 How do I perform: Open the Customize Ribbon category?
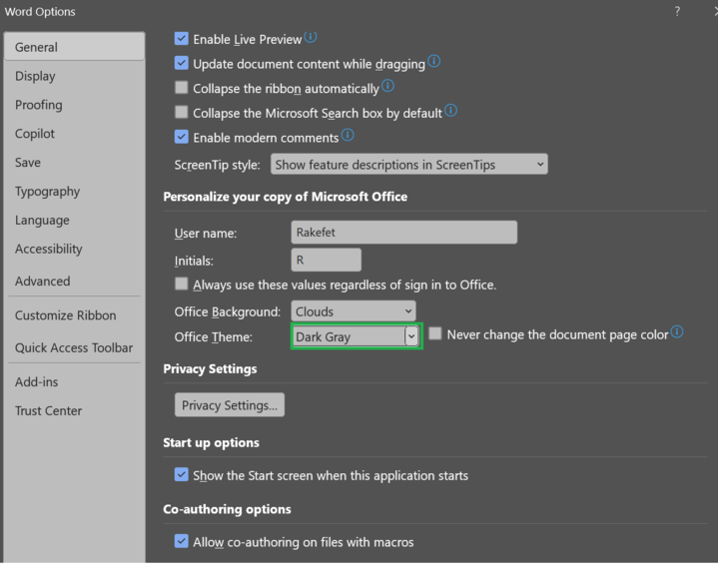[x=66, y=315]
